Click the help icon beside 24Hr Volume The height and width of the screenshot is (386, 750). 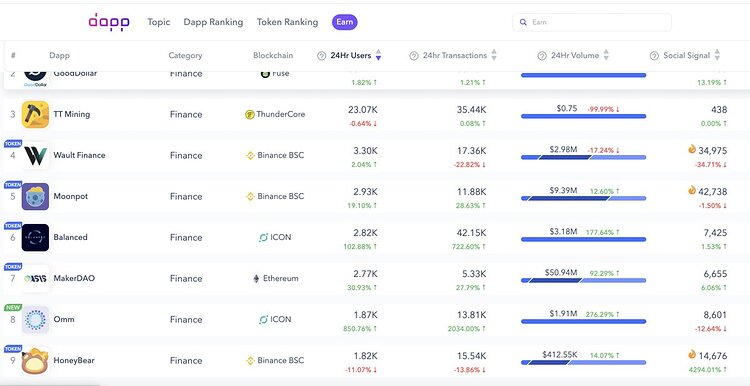[x=542, y=55]
